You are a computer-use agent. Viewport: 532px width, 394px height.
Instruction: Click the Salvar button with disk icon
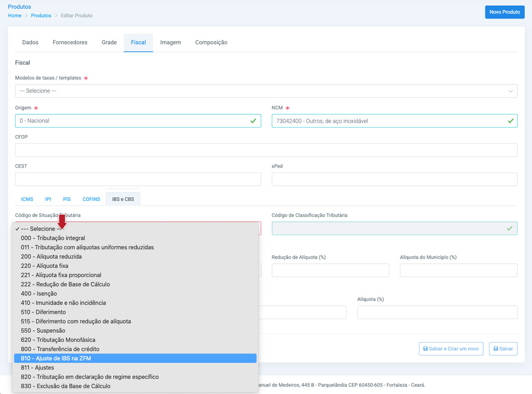[x=503, y=349]
